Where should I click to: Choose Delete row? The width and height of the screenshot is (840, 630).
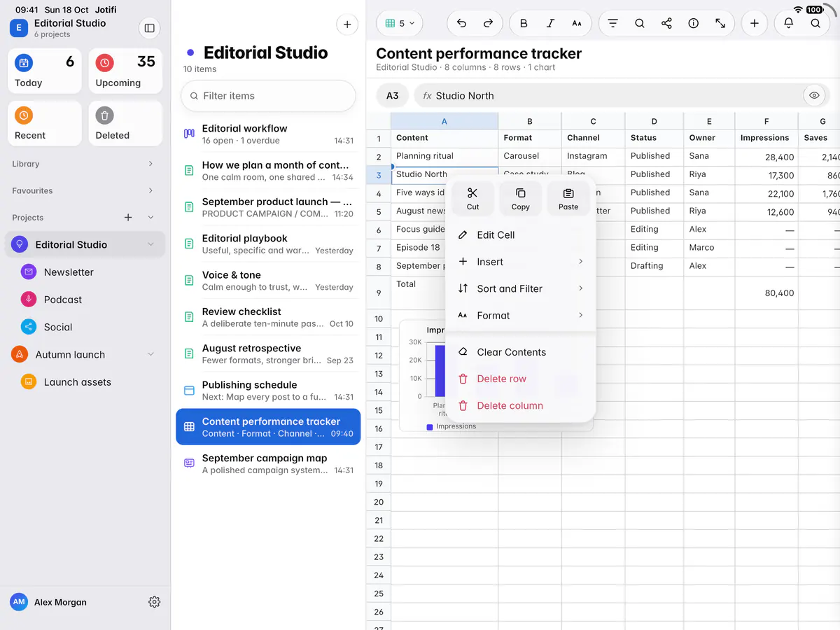[x=520, y=379]
